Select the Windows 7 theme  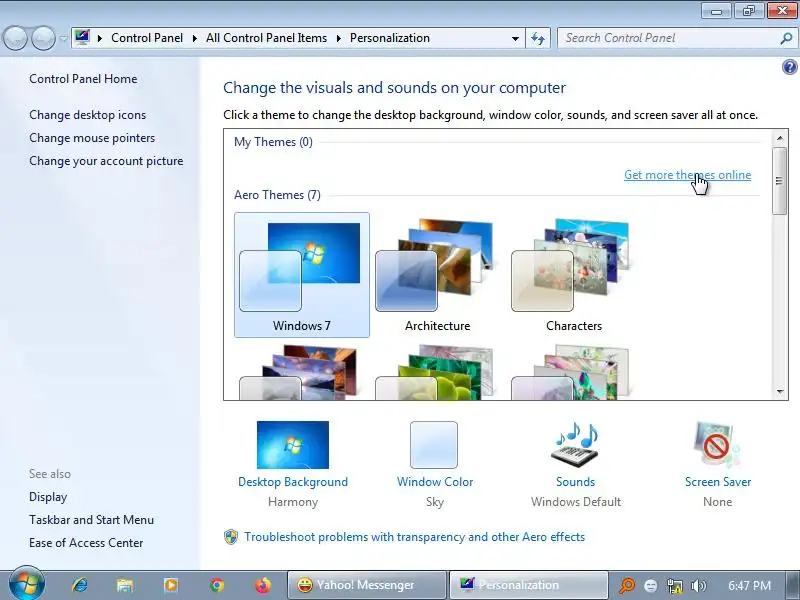(302, 274)
